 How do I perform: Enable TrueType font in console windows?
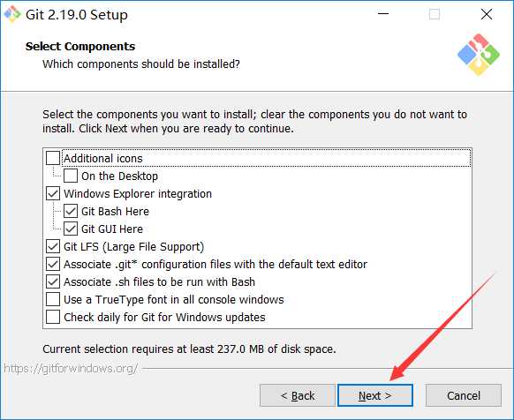(x=53, y=299)
